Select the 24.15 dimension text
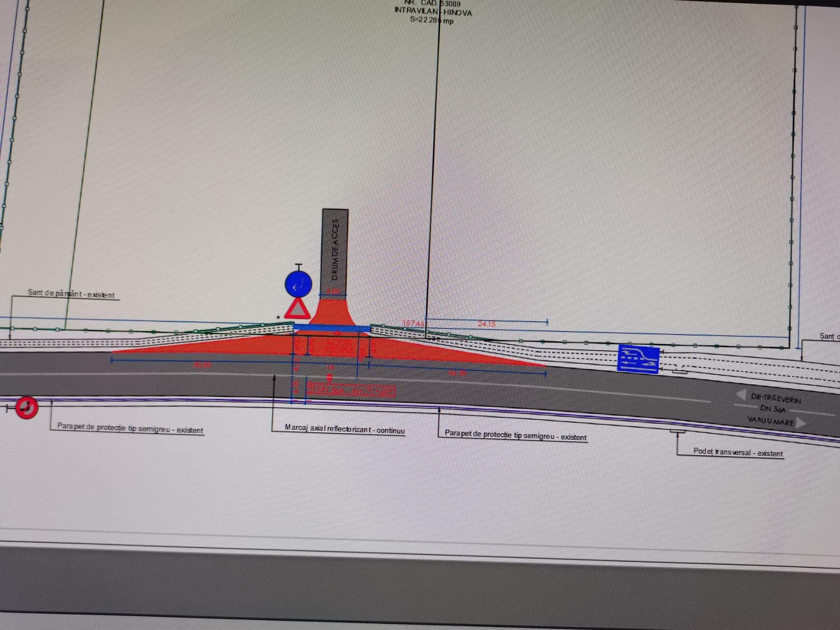The width and height of the screenshot is (840, 630). click(x=486, y=324)
